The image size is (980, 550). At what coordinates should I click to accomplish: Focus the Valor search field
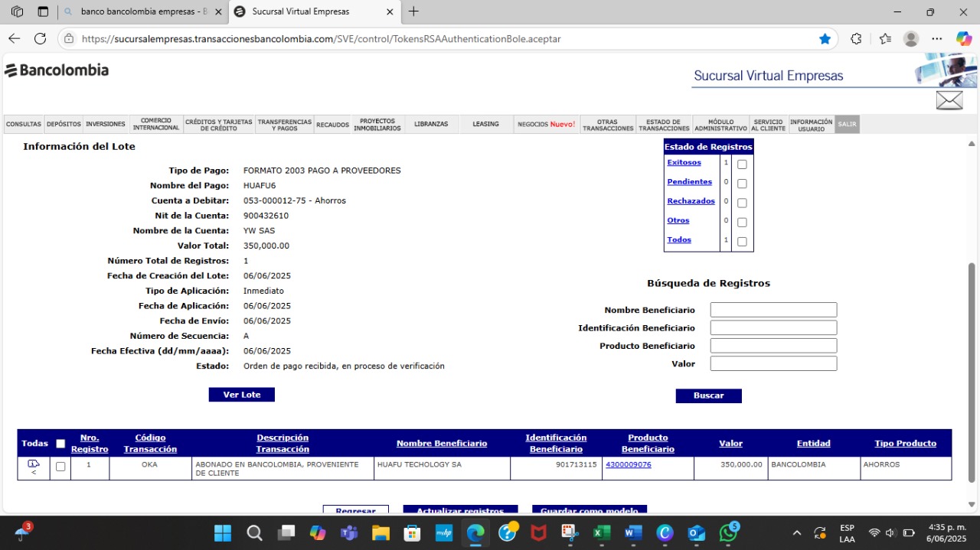coord(773,363)
